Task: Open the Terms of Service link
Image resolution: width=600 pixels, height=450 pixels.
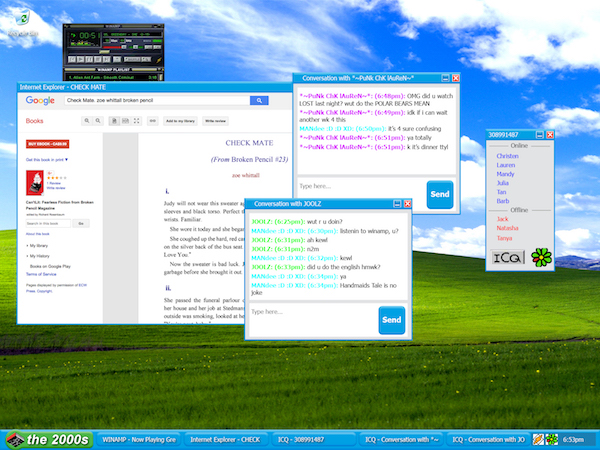Action: (x=41, y=274)
